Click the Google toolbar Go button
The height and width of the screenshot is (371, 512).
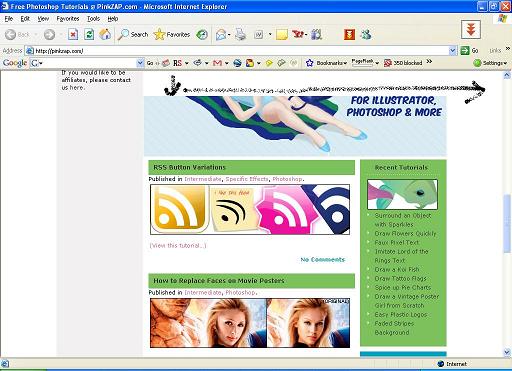click(150, 63)
